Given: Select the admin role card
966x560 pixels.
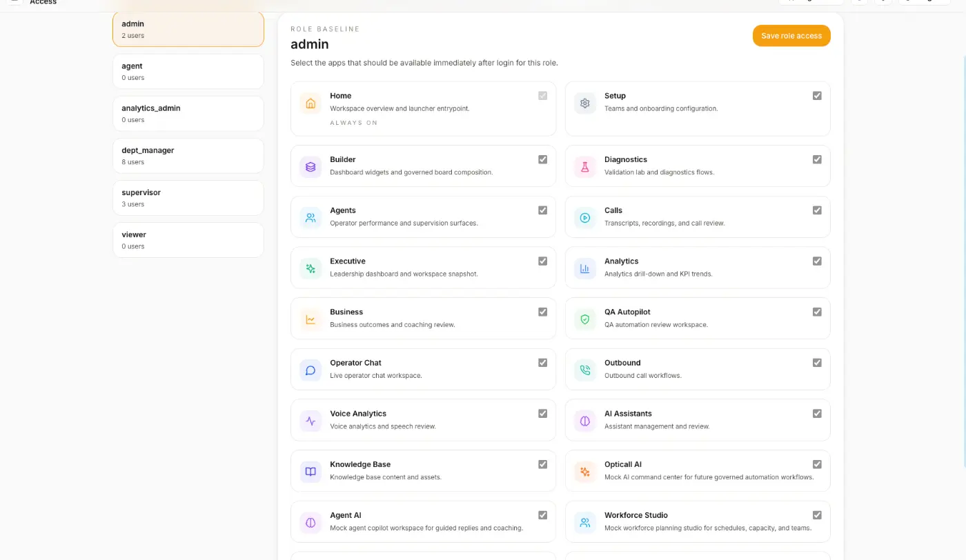Looking at the screenshot, I should click(x=188, y=29).
